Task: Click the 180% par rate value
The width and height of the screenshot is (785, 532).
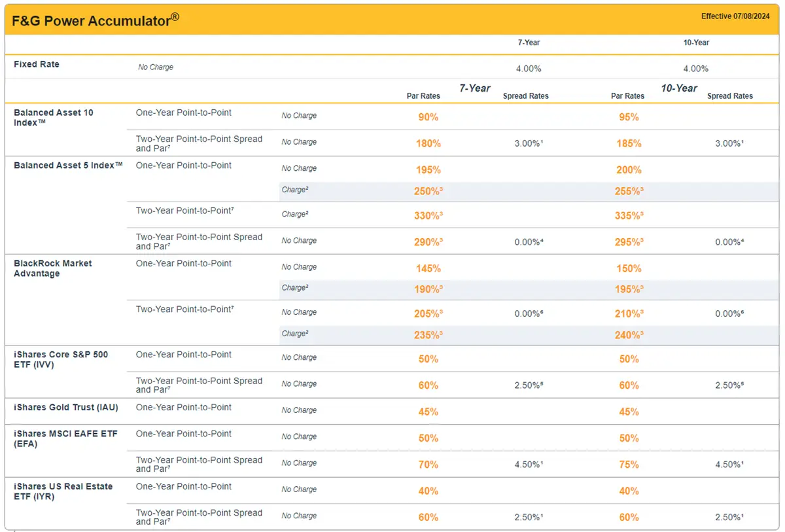Action: pyautogui.click(x=428, y=143)
